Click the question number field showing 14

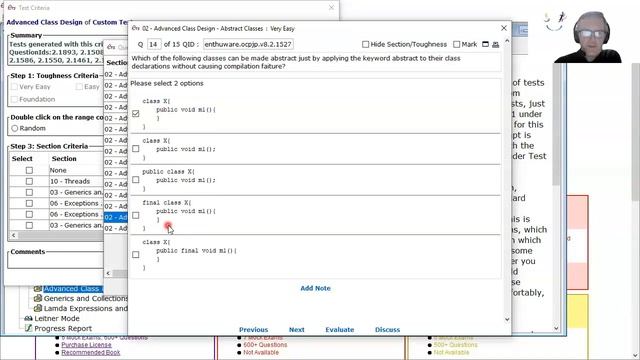click(153, 44)
